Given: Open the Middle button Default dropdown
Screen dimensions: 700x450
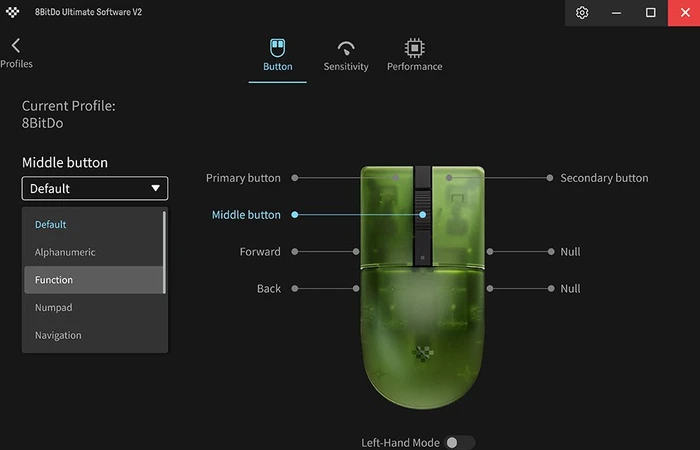Looking at the screenshot, I should tap(95, 188).
